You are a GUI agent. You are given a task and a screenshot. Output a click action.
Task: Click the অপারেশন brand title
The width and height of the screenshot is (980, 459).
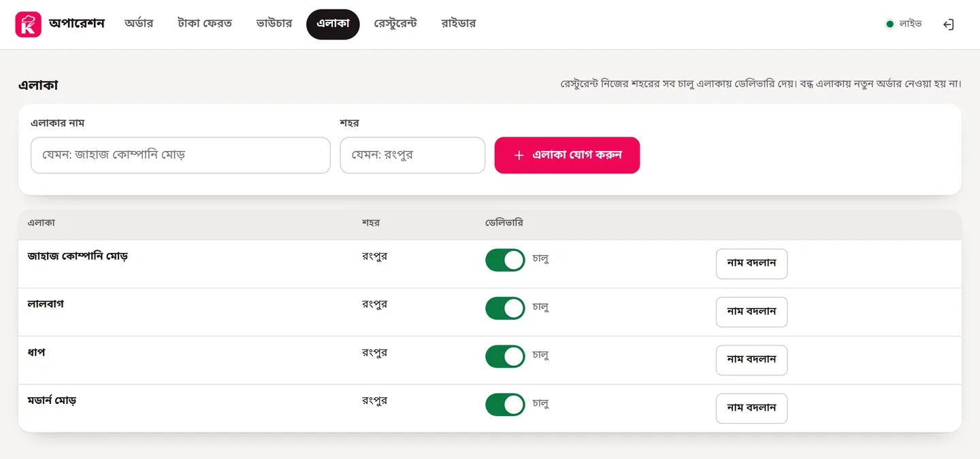(x=77, y=24)
